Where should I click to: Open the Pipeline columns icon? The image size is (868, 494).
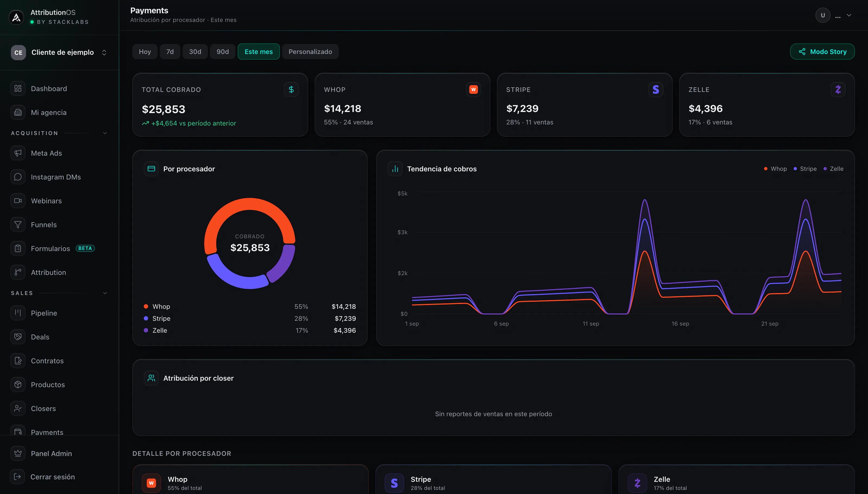(18, 313)
